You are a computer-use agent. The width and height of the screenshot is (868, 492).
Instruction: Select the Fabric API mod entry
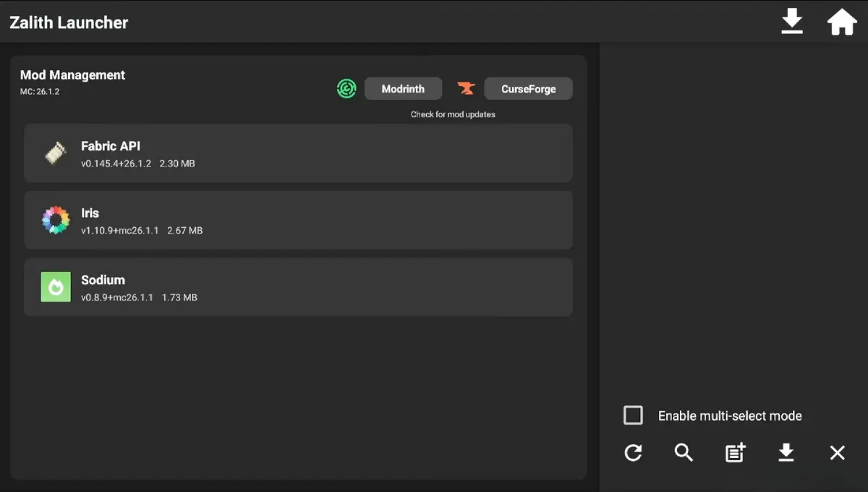[x=298, y=153]
